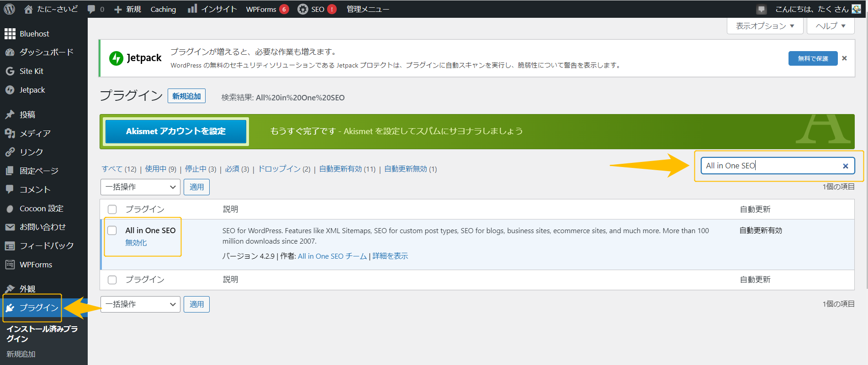
Task: Open the bottom 一括操作 bulk action dropdown
Action: (140, 304)
